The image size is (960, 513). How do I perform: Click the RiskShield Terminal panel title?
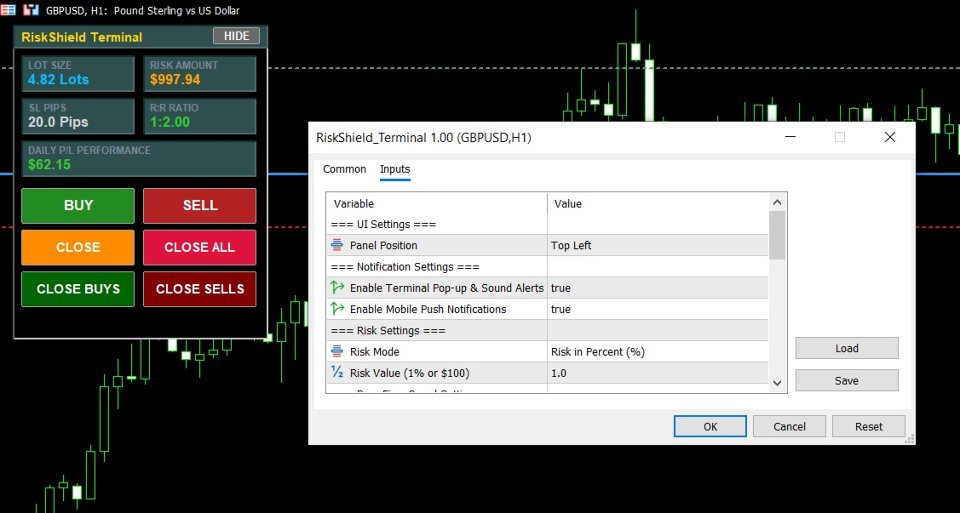tap(81, 37)
